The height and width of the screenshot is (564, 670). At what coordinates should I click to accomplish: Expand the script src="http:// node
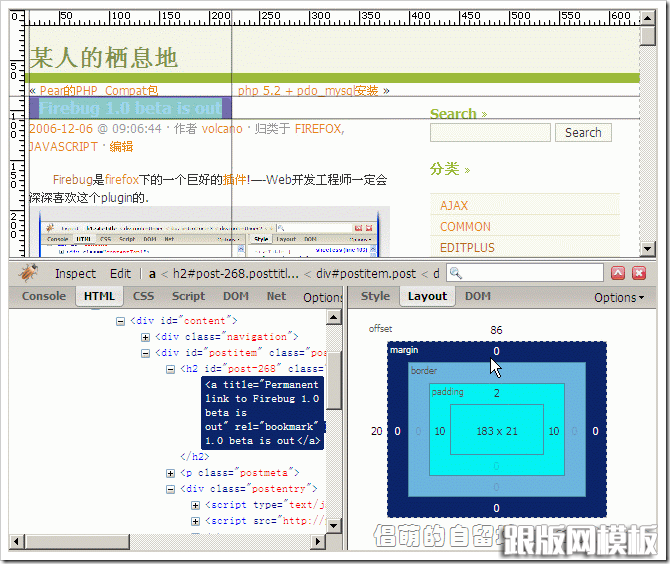point(195,521)
